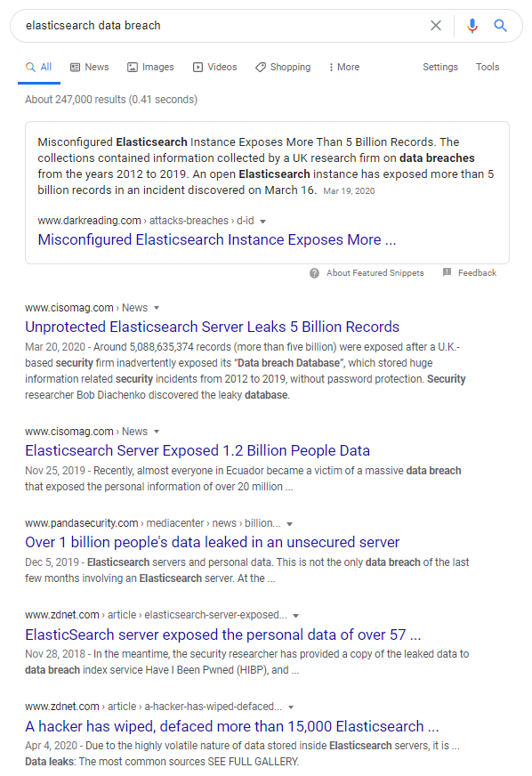
Task: Go to the Shopping tab
Action: [x=283, y=67]
